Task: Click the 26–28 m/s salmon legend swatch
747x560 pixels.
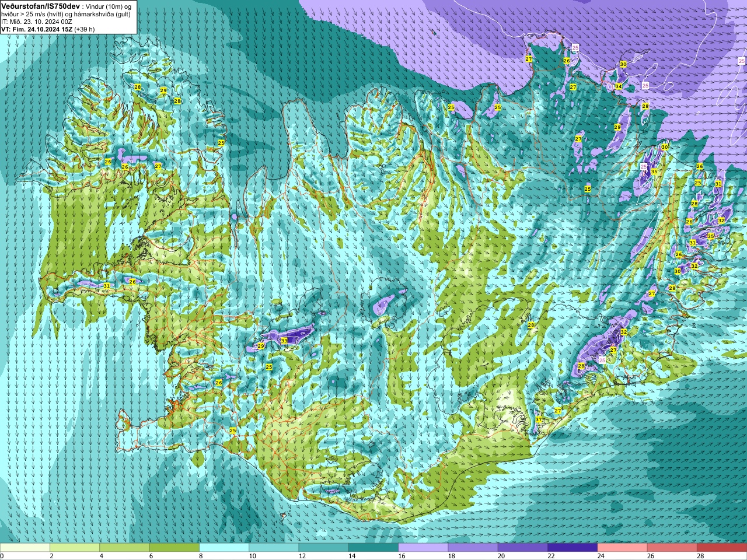Action: (672, 547)
